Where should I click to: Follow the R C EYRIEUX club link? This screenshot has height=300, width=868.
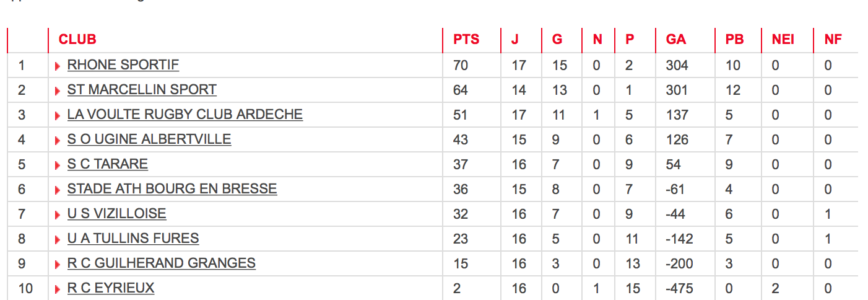tap(111, 288)
